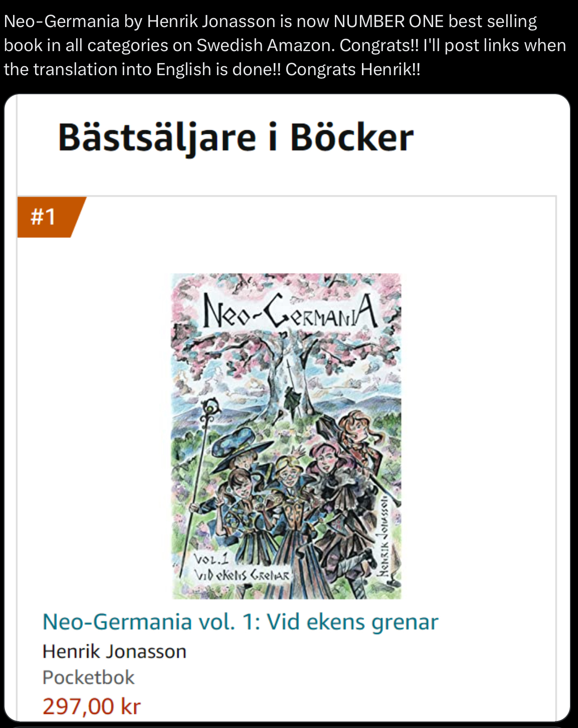Open the Neo-Germania book cover image
The width and height of the screenshot is (578, 728).
pos(286,436)
